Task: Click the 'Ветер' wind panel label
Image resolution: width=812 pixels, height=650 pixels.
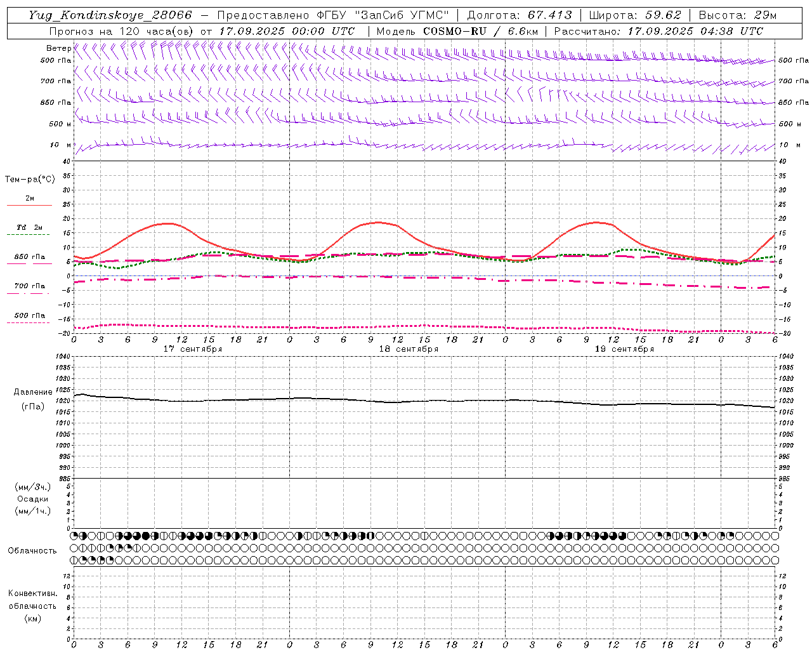Action: [x=58, y=48]
